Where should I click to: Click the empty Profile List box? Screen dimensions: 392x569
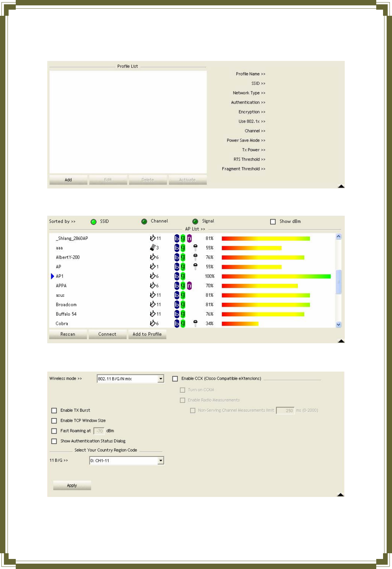pos(128,122)
